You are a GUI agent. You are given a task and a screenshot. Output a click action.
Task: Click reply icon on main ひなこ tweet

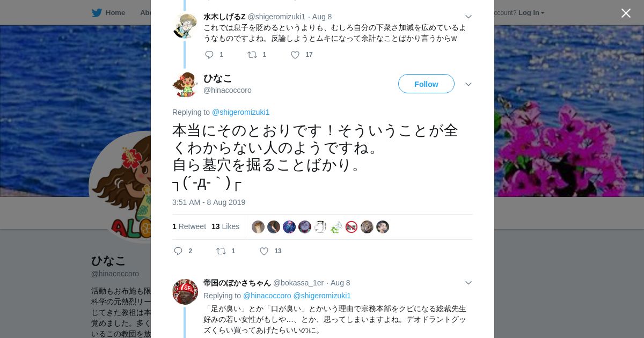click(x=179, y=251)
